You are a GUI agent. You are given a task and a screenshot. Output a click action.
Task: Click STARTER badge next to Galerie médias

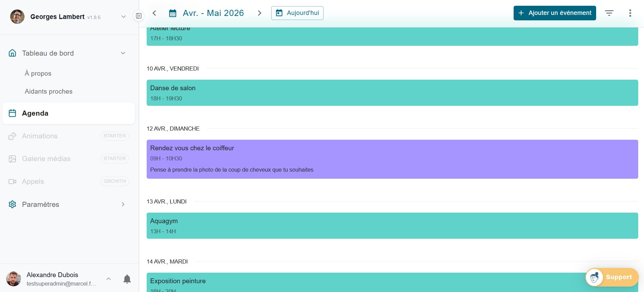pos(115,158)
